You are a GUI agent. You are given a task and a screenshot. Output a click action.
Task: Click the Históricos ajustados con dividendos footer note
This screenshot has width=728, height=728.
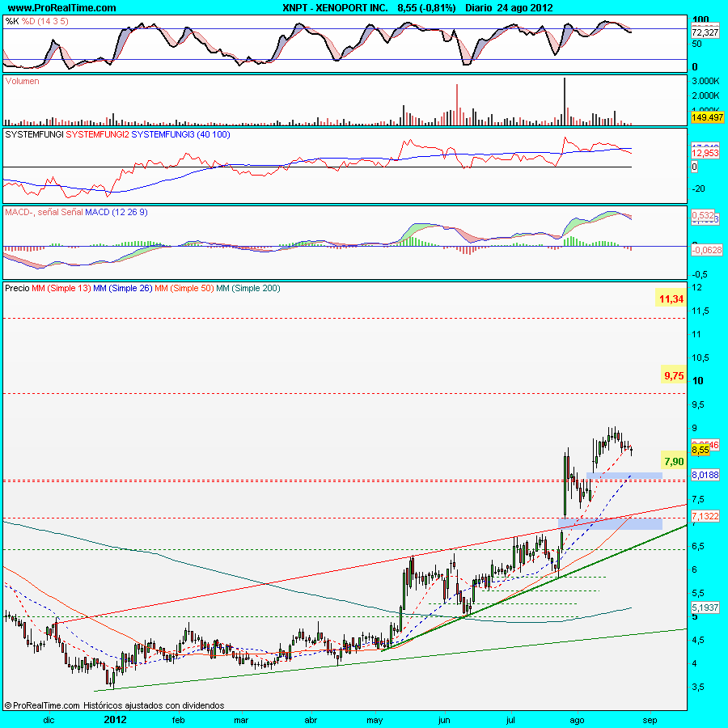pyautogui.click(x=154, y=705)
